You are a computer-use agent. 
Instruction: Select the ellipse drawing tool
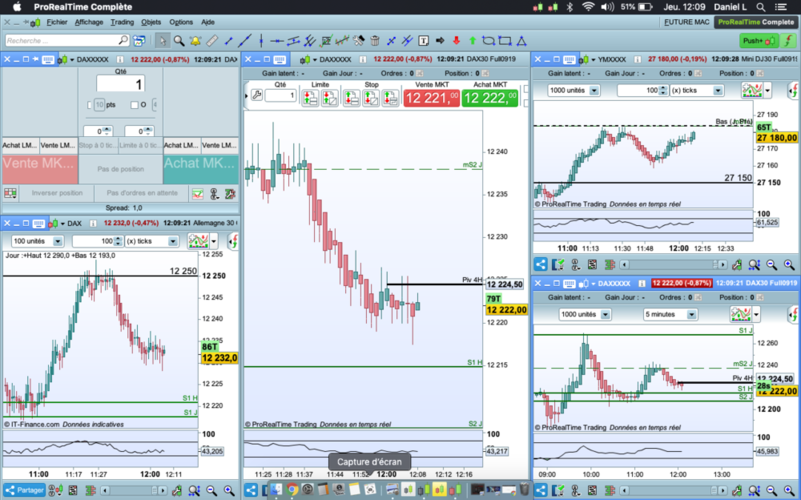[488, 40]
